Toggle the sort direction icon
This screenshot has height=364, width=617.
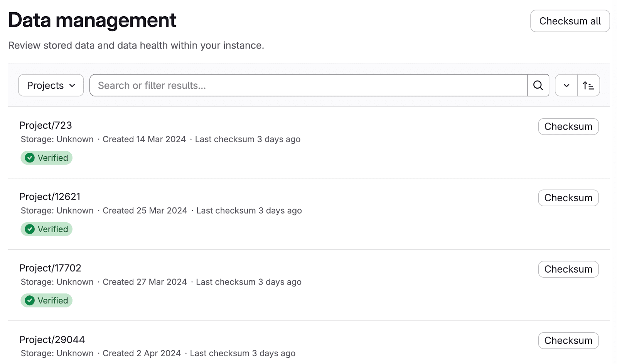tap(588, 85)
